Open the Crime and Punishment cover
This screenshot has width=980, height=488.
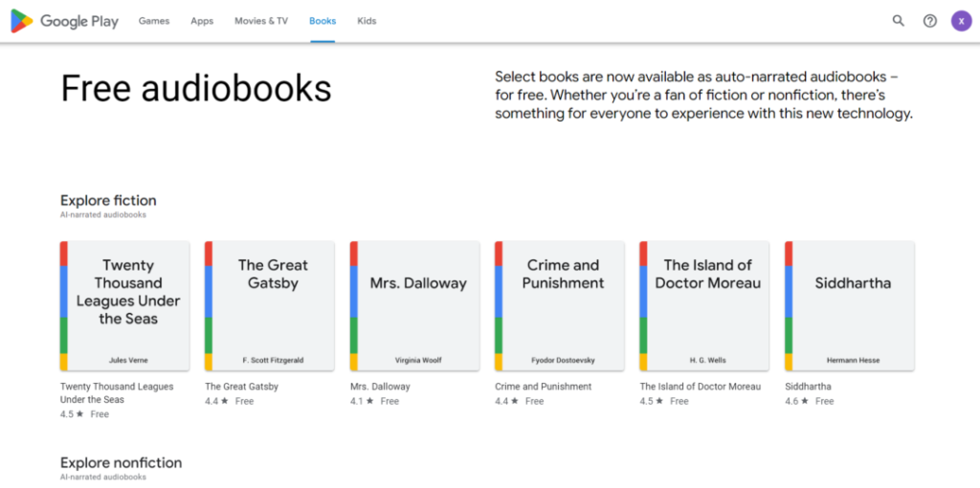(559, 306)
